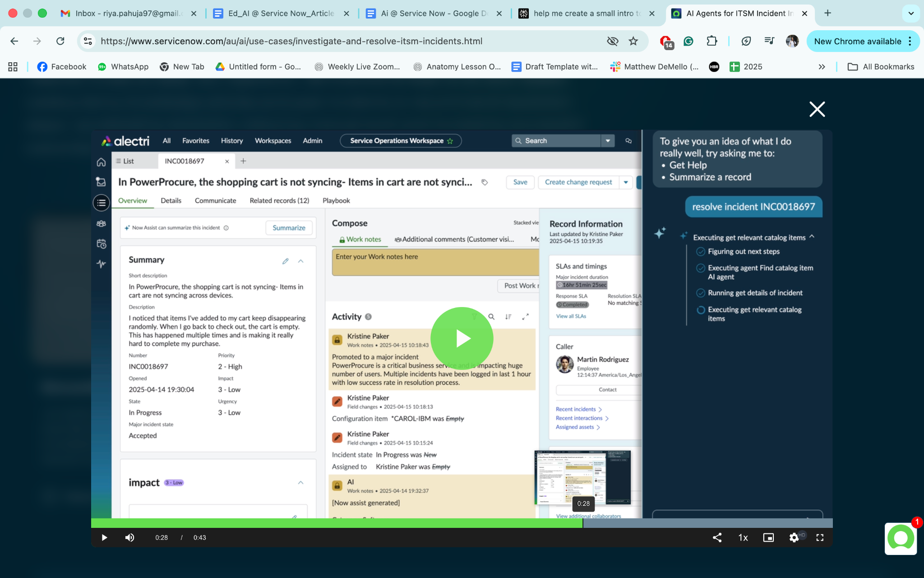Open the Details tab of the incident
This screenshot has width=924, height=578.
[x=171, y=200]
